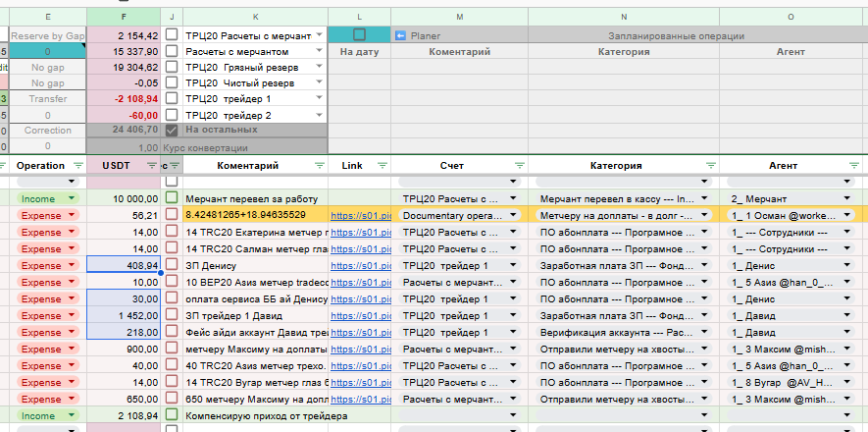Open category dropdown Метчеру на доплаты - в долг

point(704,215)
